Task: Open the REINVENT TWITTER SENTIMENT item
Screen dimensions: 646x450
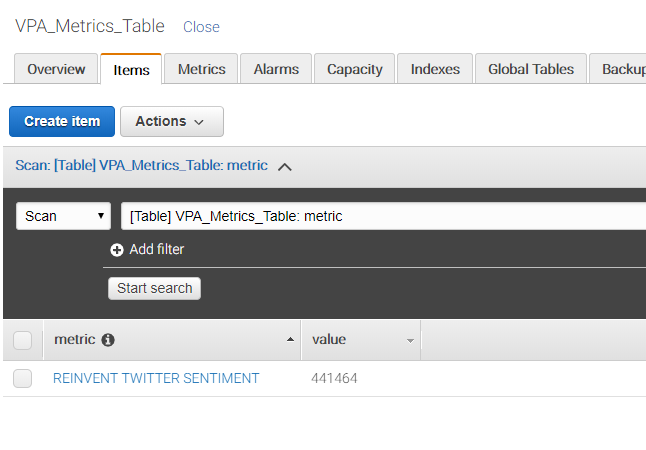Action: point(156,378)
